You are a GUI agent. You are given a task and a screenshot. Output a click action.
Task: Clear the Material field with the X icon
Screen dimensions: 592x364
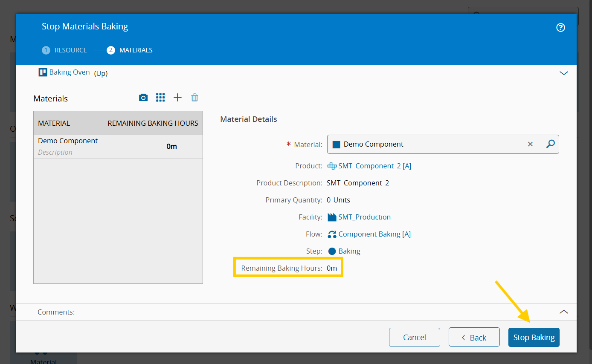530,144
